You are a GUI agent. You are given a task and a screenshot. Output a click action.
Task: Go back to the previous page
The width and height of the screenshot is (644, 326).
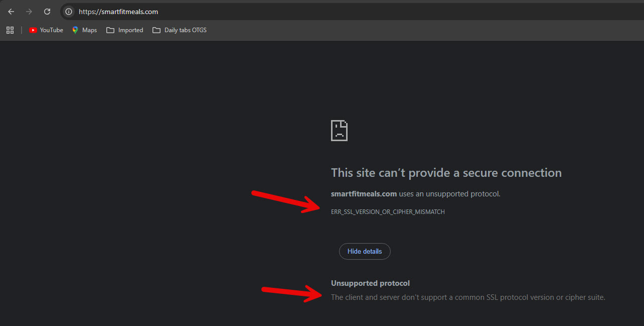pos(11,12)
